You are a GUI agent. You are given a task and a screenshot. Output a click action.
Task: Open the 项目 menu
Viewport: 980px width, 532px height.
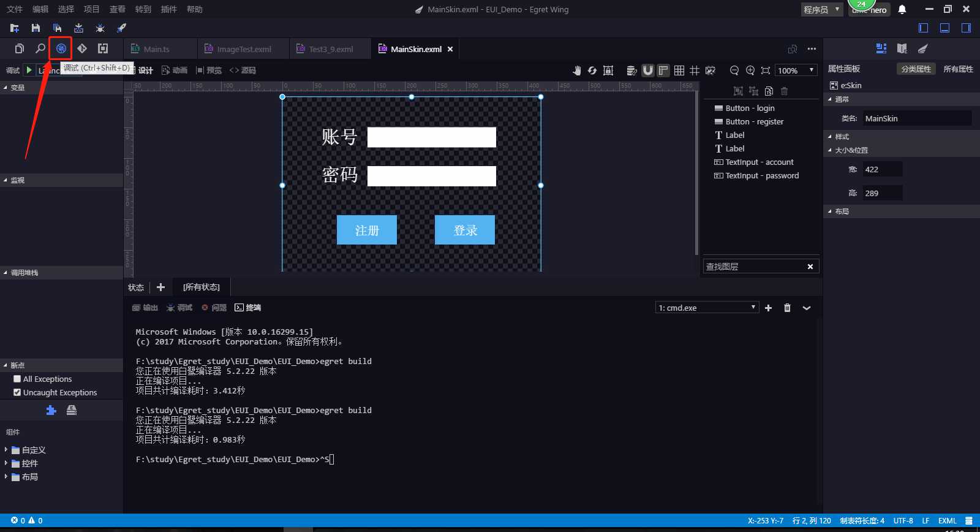pos(92,9)
